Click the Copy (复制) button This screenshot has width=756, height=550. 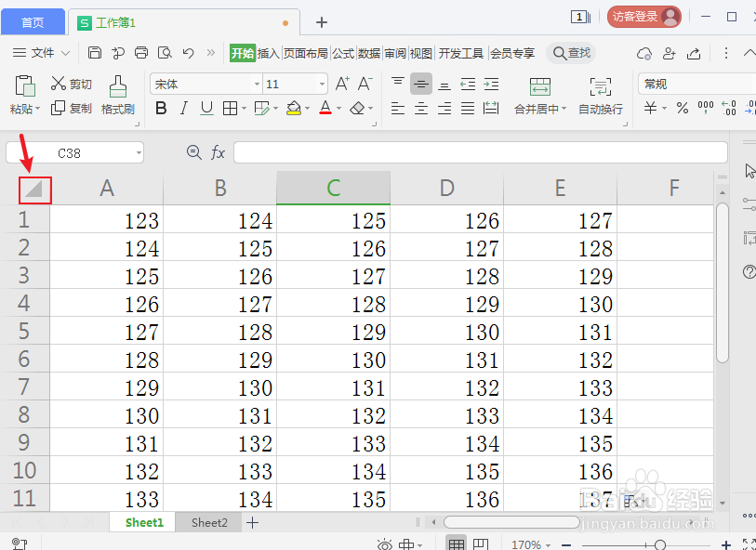pos(71,109)
